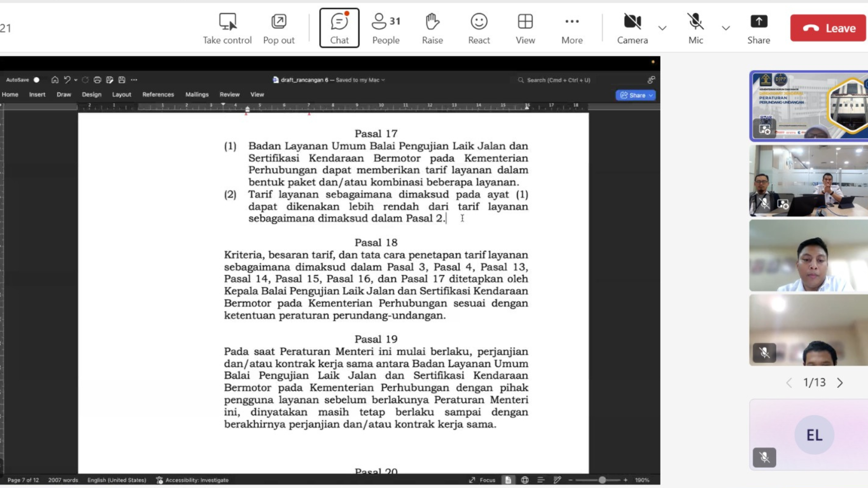Click the zoom out minus button
The width and height of the screenshot is (868, 488).
[571, 480]
